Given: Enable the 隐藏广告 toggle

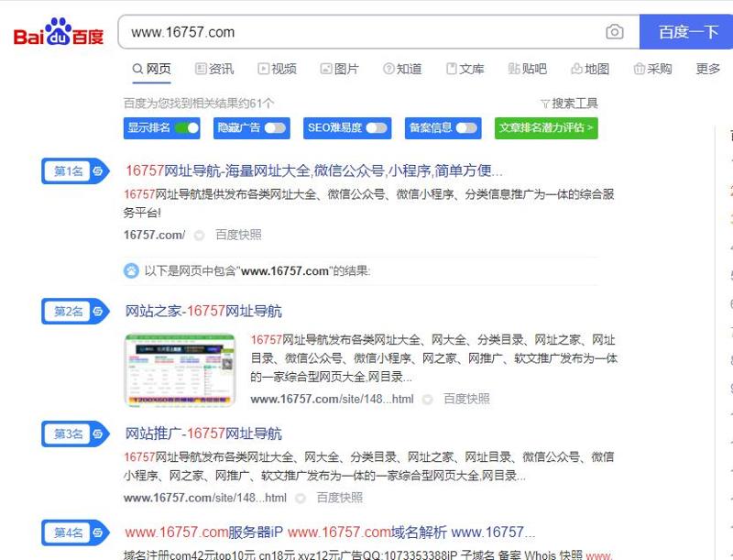Looking at the screenshot, I should click(x=275, y=128).
